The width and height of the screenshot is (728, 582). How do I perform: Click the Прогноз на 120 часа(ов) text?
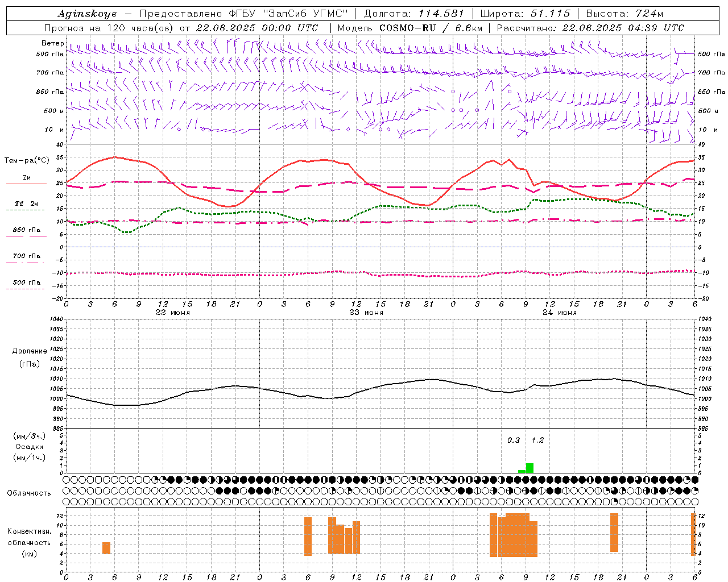(x=110, y=28)
